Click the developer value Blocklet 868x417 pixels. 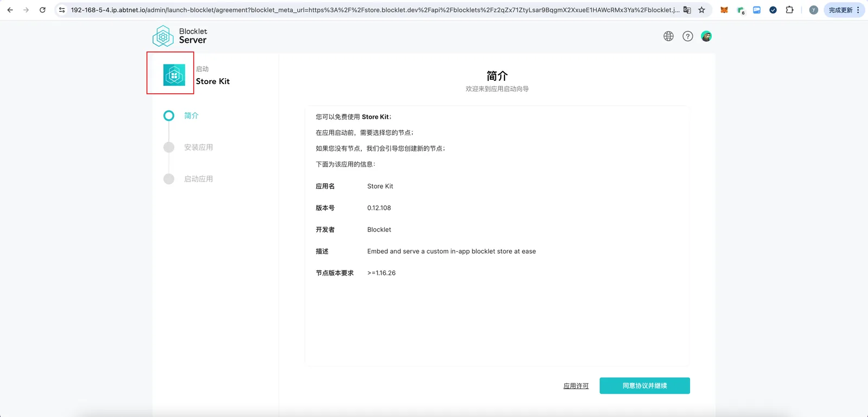[x=379, y=229]
